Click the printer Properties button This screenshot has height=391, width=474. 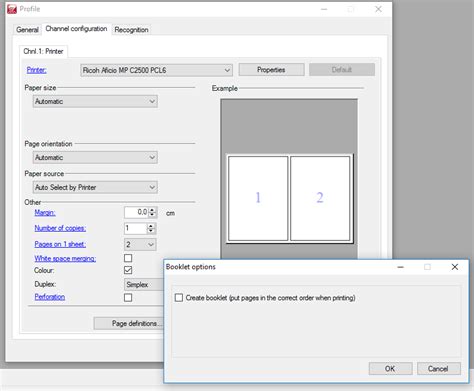tap(271, 70)
